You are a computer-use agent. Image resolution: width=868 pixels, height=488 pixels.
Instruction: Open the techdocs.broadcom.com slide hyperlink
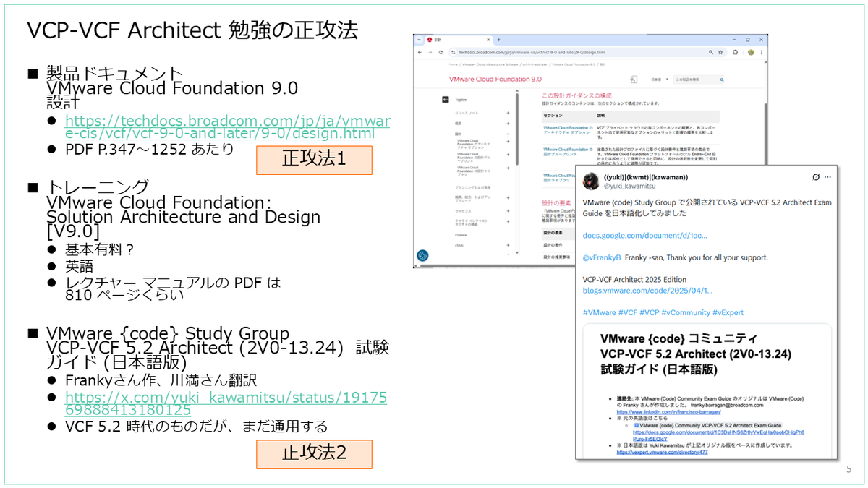click(x=227, y=127)
